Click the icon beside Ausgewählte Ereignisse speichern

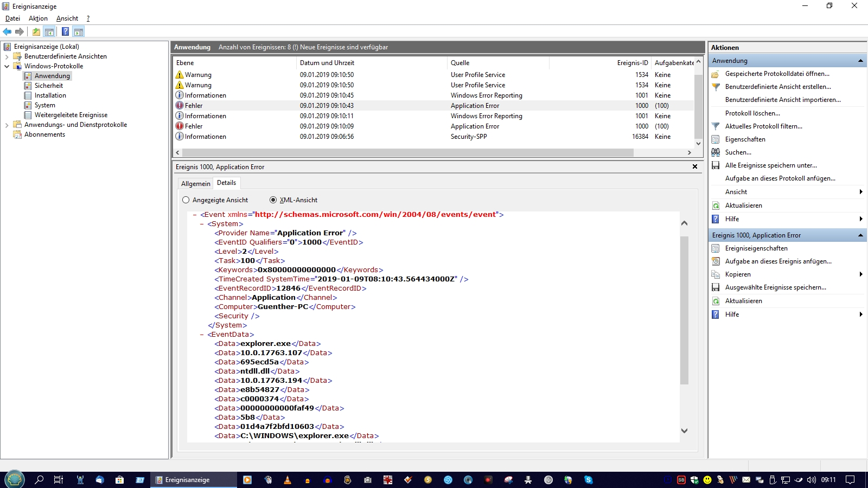tap(716, 287)
